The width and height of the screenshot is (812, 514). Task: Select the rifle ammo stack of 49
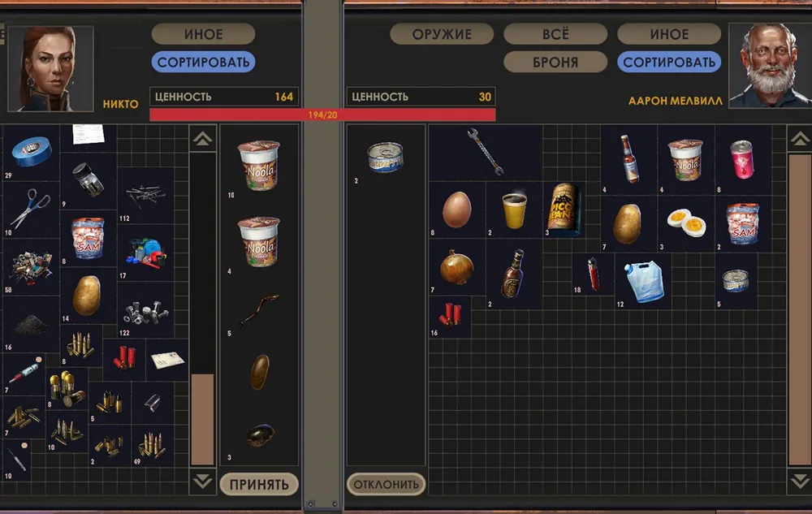(153, 445)
